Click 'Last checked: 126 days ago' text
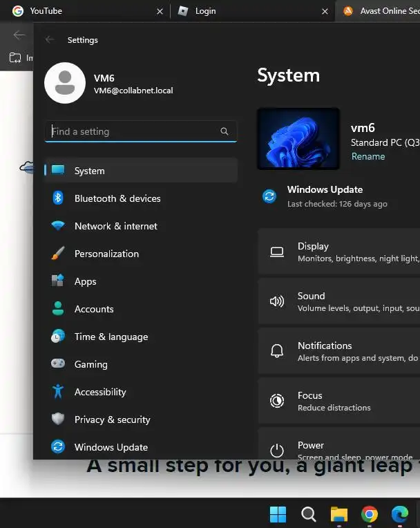Screen dimensions: 420x528 [x=337, y=204]
